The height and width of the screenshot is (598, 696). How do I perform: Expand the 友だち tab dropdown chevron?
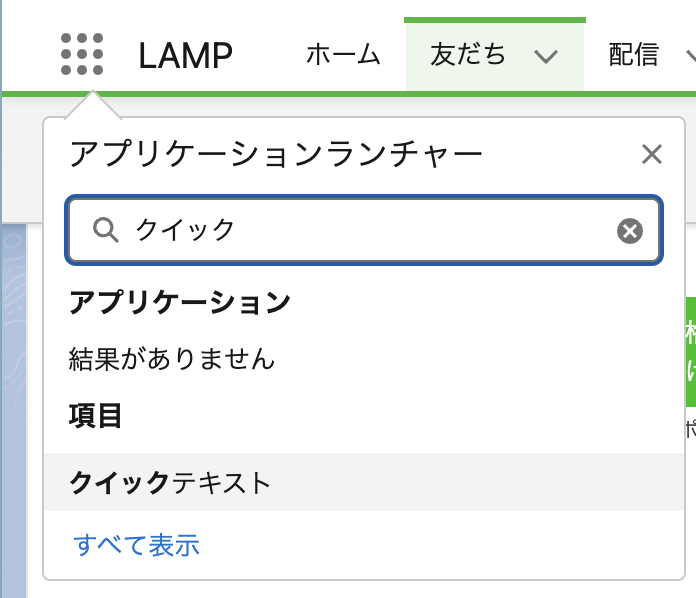[x=545, y=56]
